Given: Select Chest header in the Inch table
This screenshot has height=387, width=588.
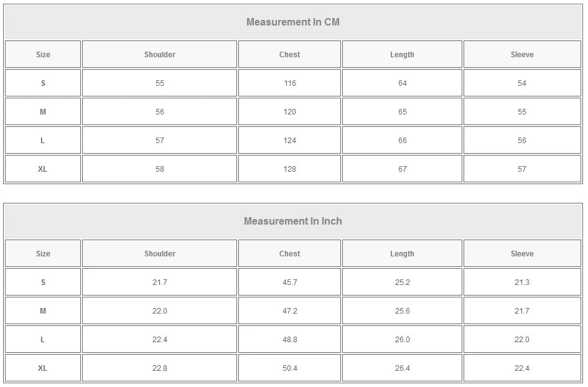Looking at the screenshot, I should [289, 254].
